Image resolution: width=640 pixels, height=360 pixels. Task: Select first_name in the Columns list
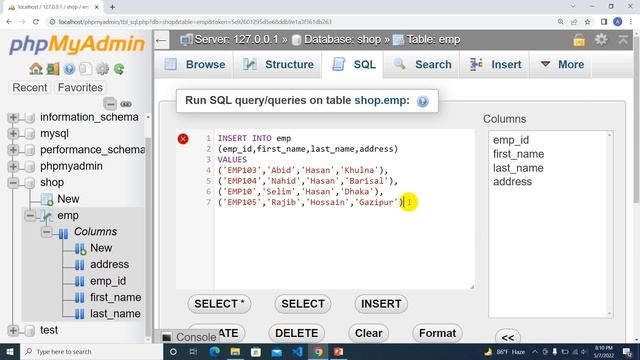[518, 154]
